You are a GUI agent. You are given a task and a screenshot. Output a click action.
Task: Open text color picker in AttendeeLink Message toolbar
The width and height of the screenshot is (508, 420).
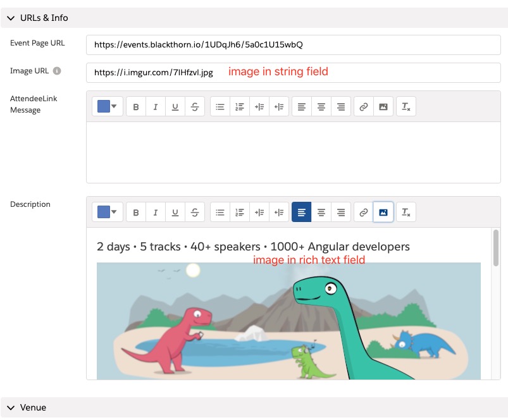[x=108, y=106]
